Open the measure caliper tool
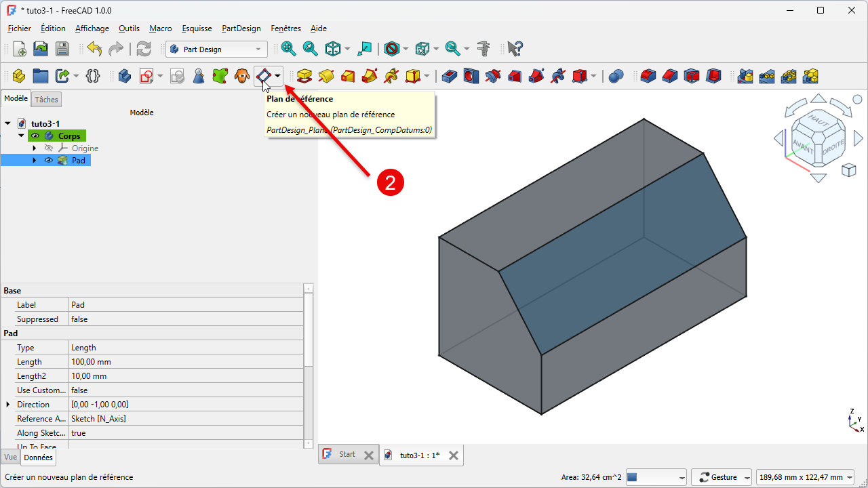868x488 pixels. coord(484,49)
